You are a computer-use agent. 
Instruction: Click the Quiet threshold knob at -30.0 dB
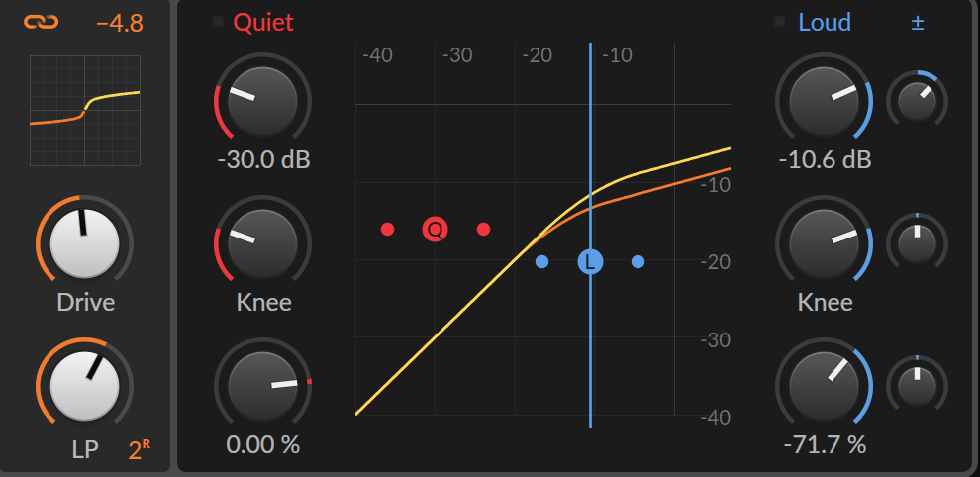[262, 101]
